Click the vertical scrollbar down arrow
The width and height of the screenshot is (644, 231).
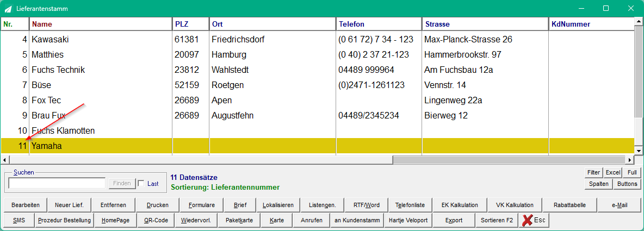tap(639, 151)
